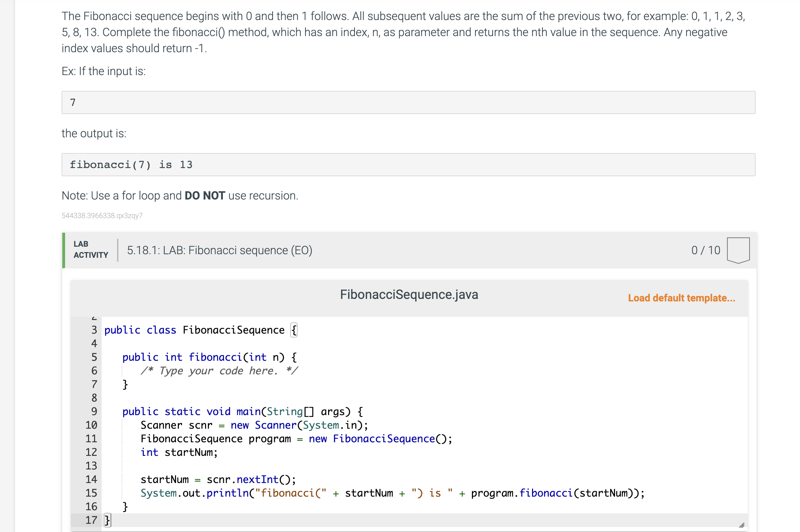
Task: Click line number 17 in the gutter
Action: click(x=91, y=520)
